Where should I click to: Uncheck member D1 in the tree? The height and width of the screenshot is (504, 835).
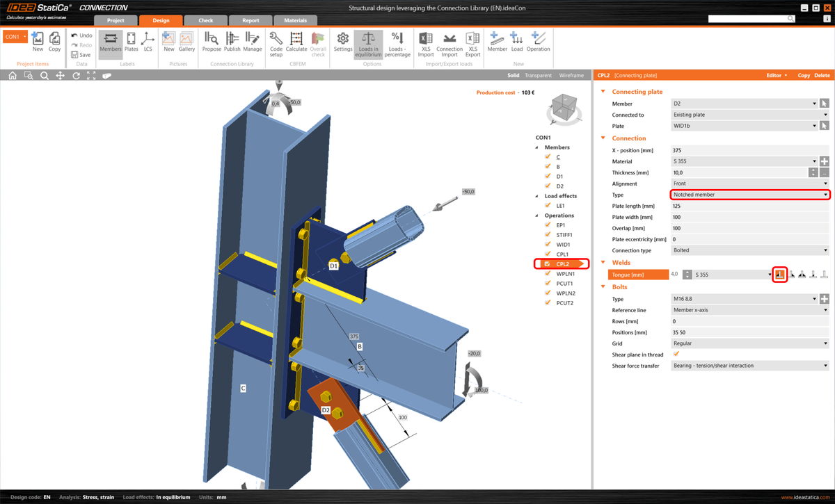[548, 176]
